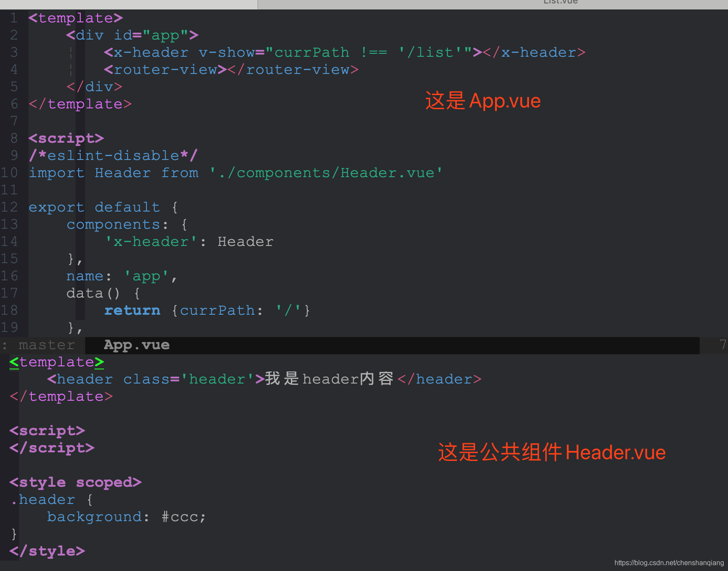Screen dimensions: 728x571
Task: Click line number 1 in gutter
Action: (14, 18)
